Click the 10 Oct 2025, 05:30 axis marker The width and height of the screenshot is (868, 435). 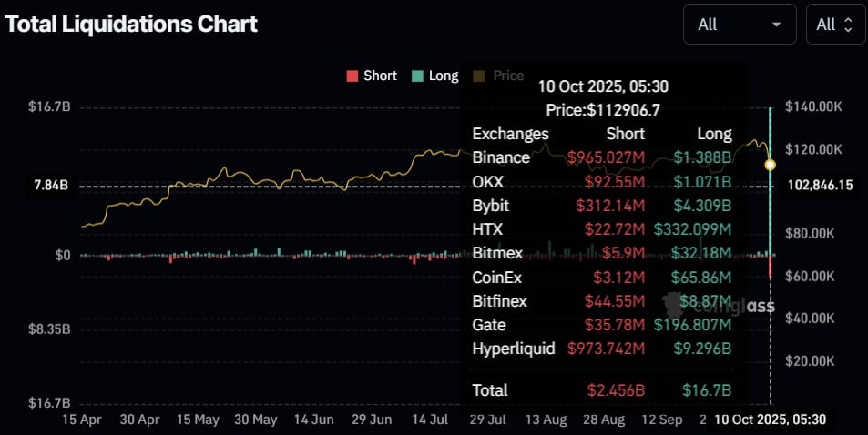pos(769,420)
